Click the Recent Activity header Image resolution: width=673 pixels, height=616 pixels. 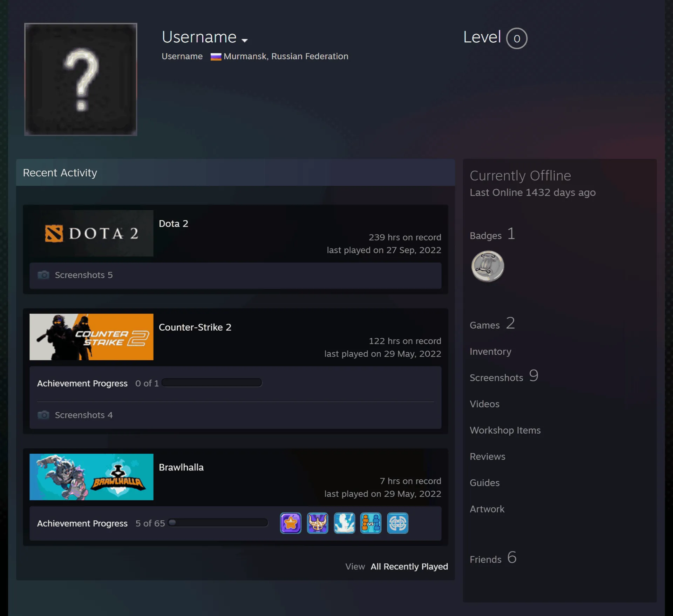[236, 172]
